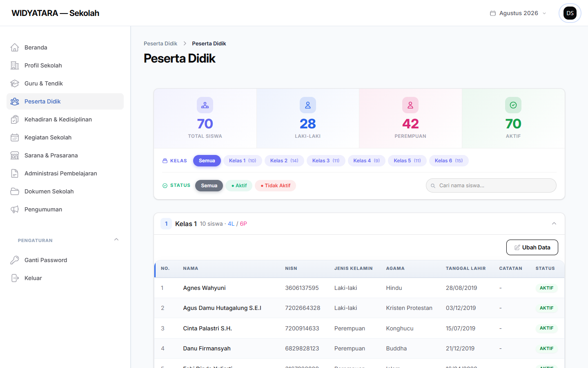Click the Beranda home icon in sidebar

pyautogui.click(x=15, y=47)
